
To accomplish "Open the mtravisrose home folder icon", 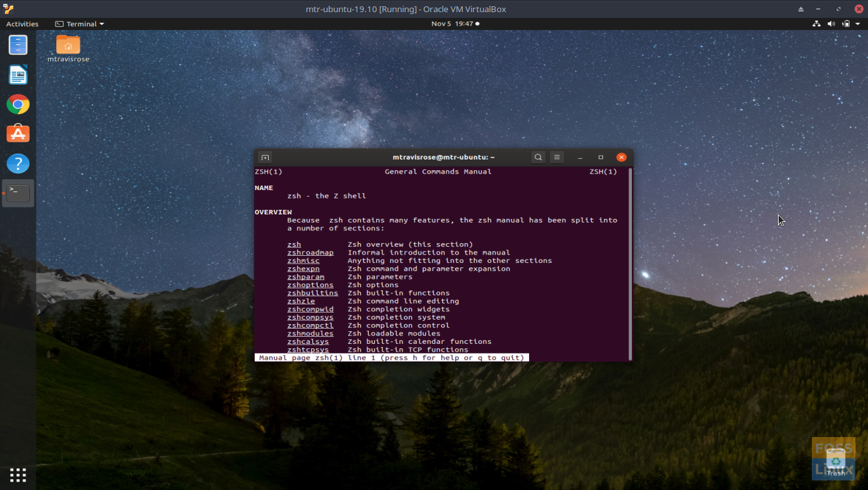I will tap(68, 48).
